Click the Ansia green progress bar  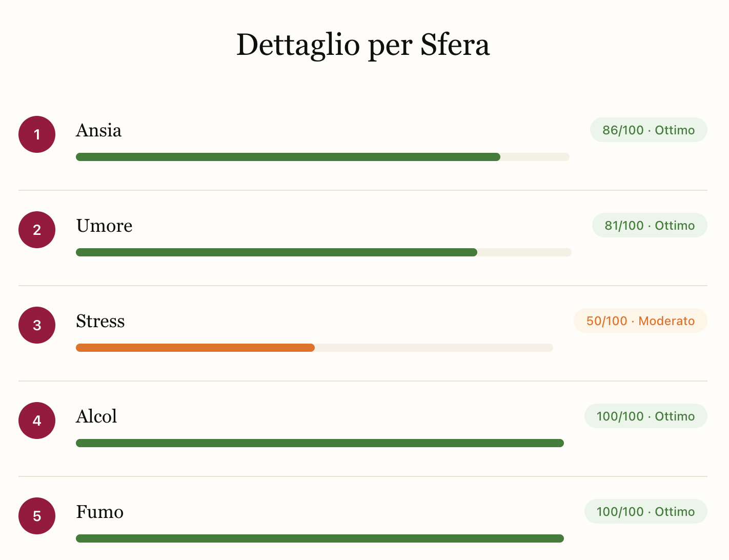(288, 157)
